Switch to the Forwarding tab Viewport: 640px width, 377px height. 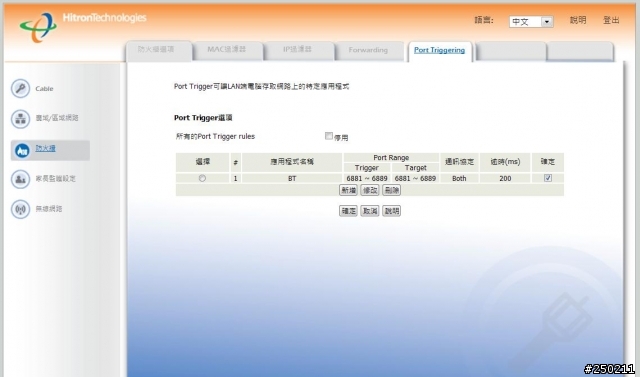click(x=369, y=51)
